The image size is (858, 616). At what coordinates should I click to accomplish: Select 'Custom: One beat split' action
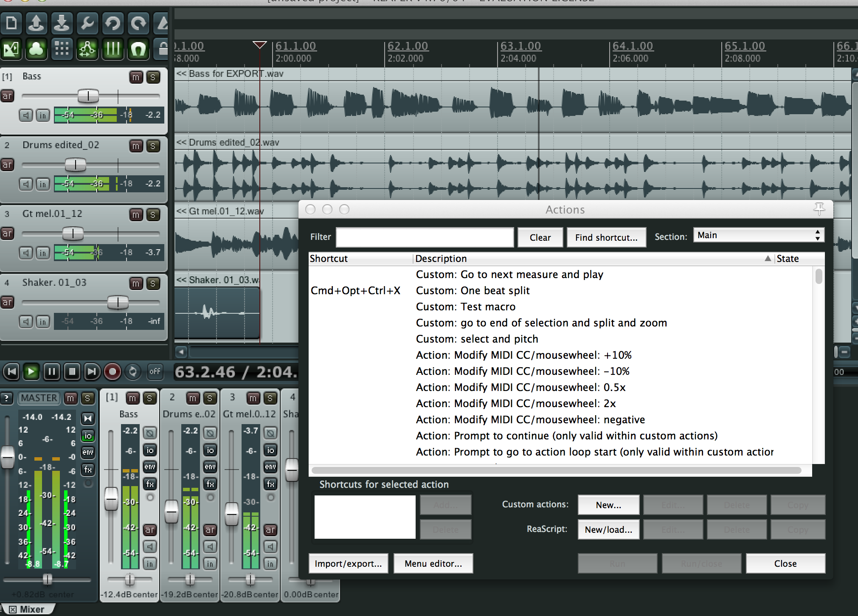click(x=473, y=291)
